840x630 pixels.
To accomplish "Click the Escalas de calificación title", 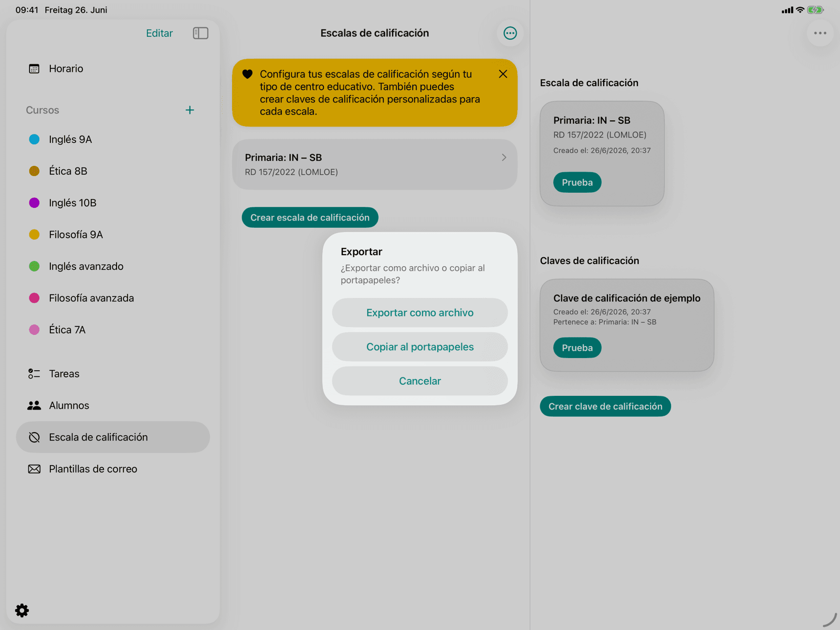I will (x=374, y=33).
